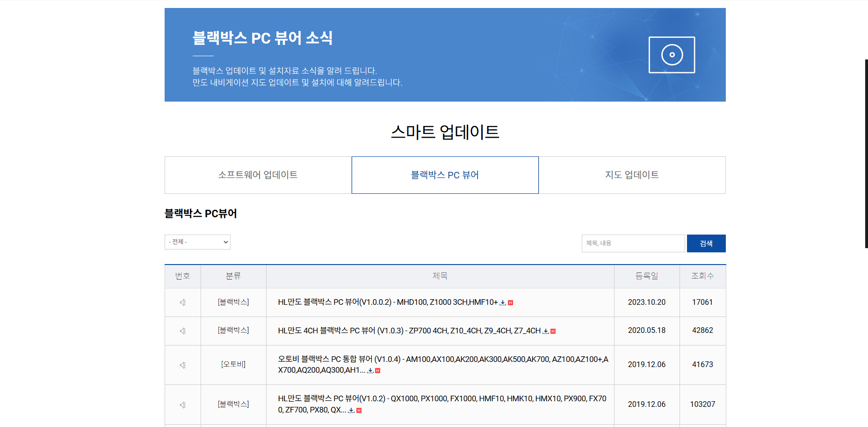Viewport: 868px width, 427px height.
Task: Click the 등록일 column header
Action: [647, 276]
